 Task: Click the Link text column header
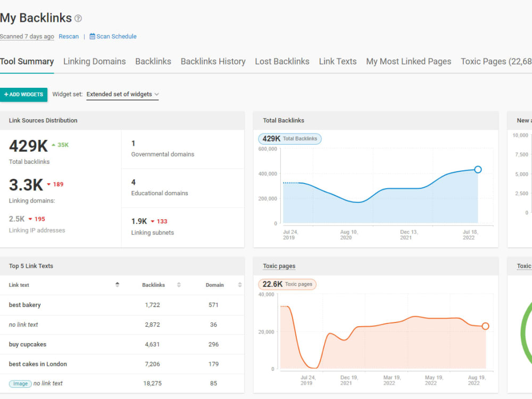coord(19,285)
